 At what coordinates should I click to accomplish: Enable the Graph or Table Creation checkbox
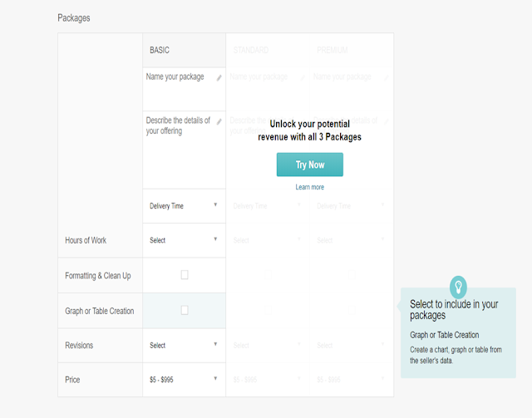click(x=185, y=310)
